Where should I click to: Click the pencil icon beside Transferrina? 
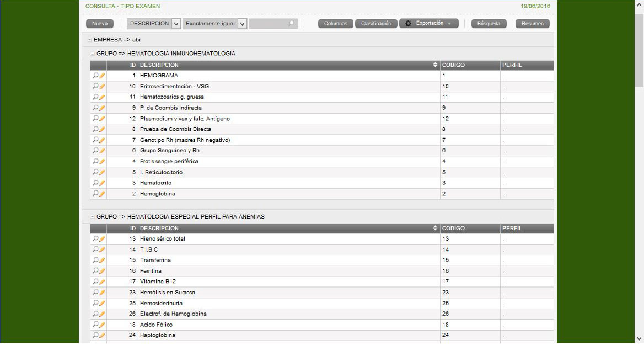coord(102,260)
